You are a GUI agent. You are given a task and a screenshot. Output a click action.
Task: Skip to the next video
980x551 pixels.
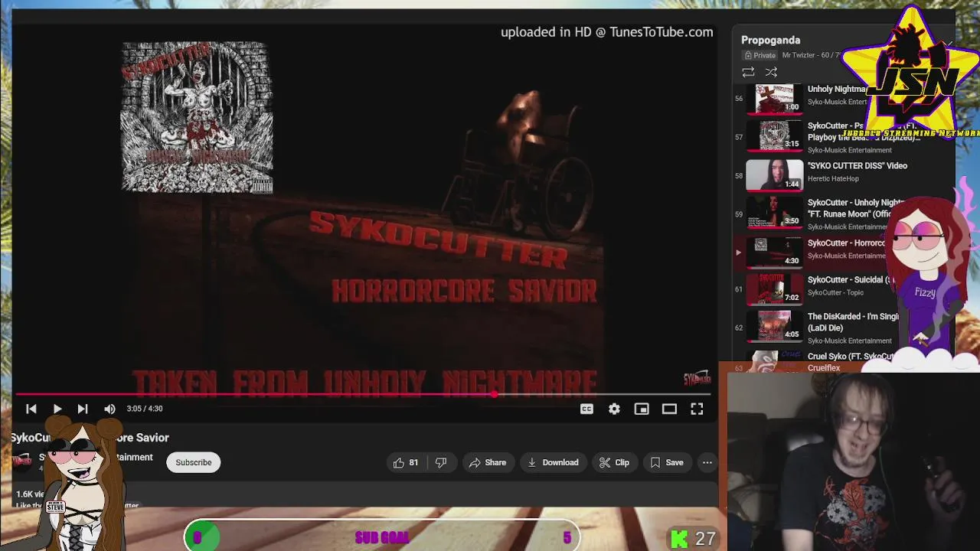point(83,409)
